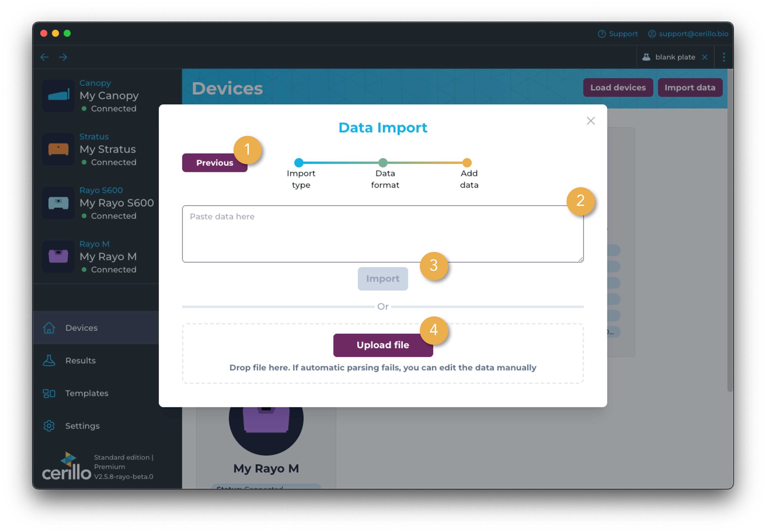This screenshot has height=532, width=766.
Task: Click the Upload file button
Action: [x=383, y=345]
